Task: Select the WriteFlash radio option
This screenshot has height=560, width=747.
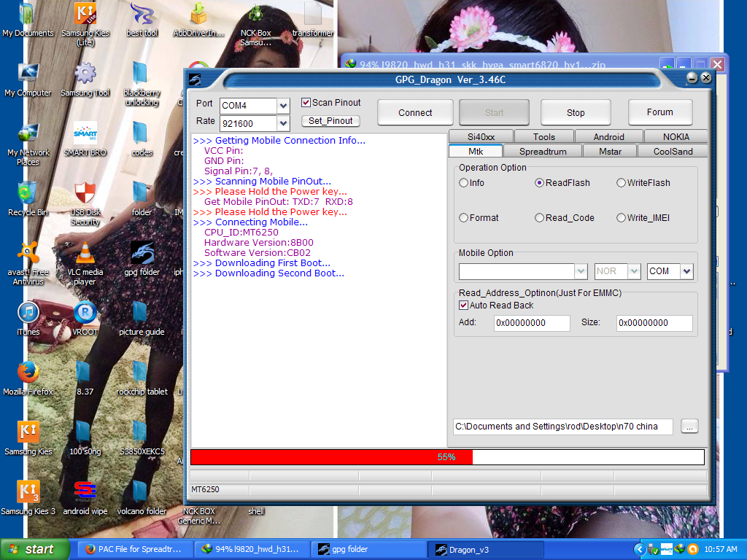Action: [622, 183]
